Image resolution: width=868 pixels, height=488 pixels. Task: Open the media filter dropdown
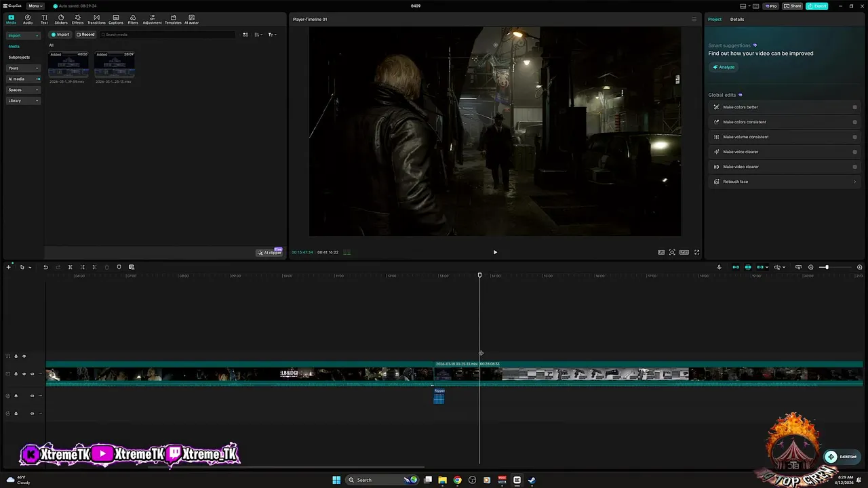[x=272, y=35]
